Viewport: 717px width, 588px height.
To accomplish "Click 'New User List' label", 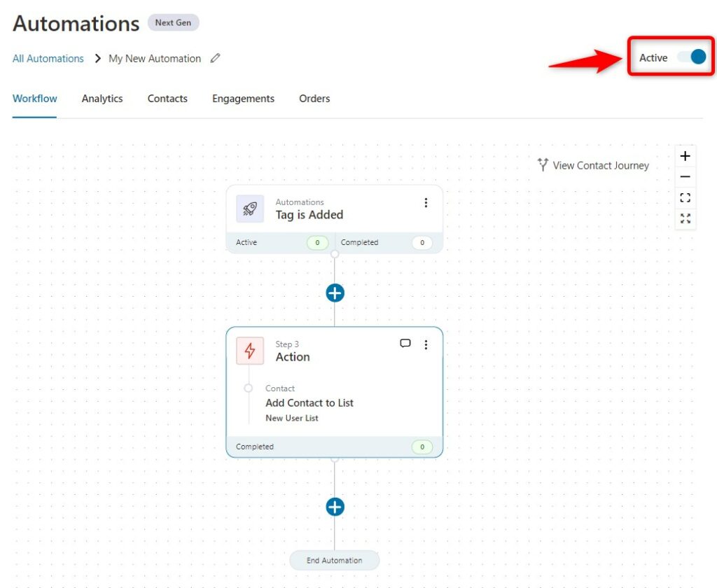I will coord(292,418).
